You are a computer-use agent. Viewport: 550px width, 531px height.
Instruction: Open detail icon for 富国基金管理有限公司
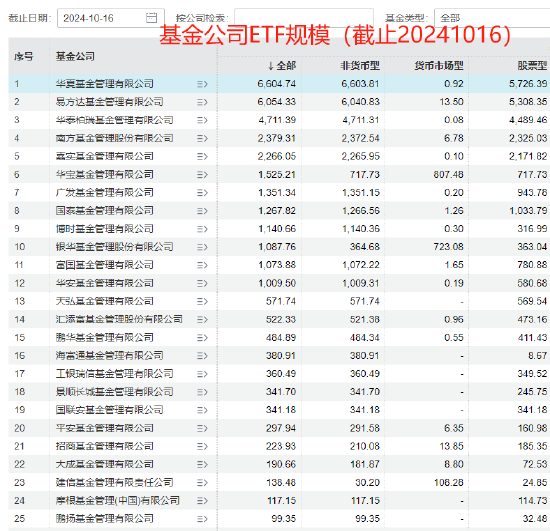click(x=202, y=265)
